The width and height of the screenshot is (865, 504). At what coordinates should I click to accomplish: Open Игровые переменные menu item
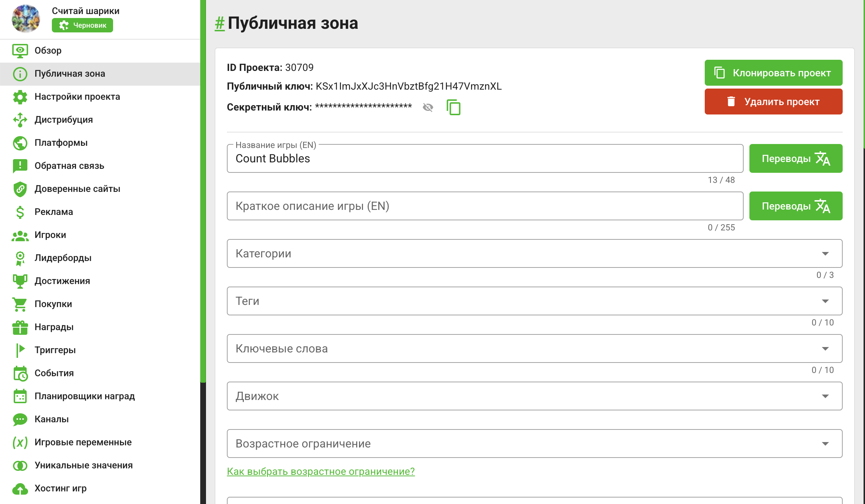tap(100, 442)
